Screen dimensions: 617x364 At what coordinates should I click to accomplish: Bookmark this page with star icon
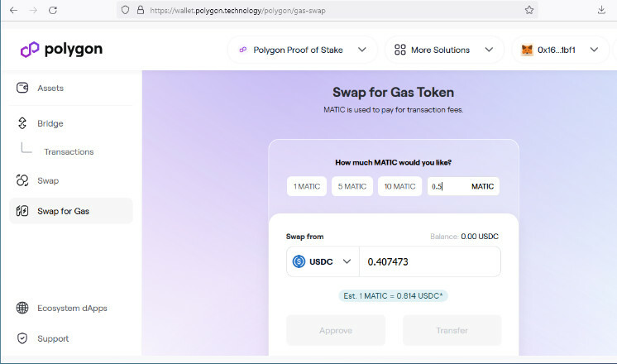point(529,10)
